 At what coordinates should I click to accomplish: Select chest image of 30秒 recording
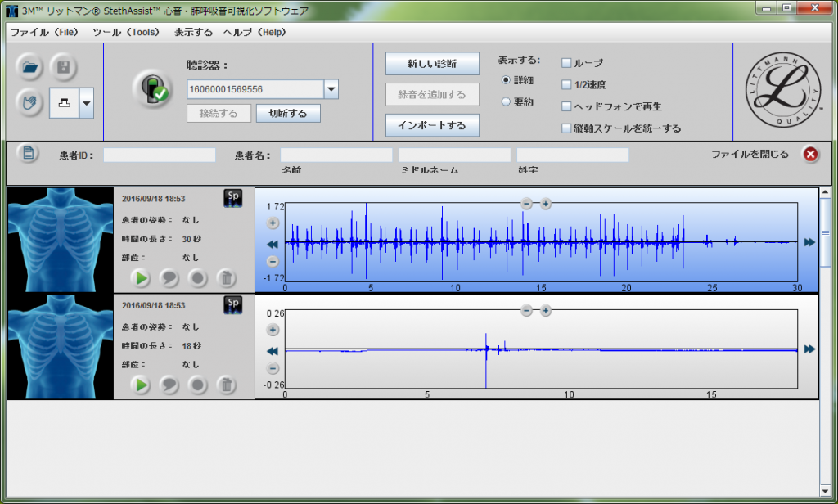61,240
